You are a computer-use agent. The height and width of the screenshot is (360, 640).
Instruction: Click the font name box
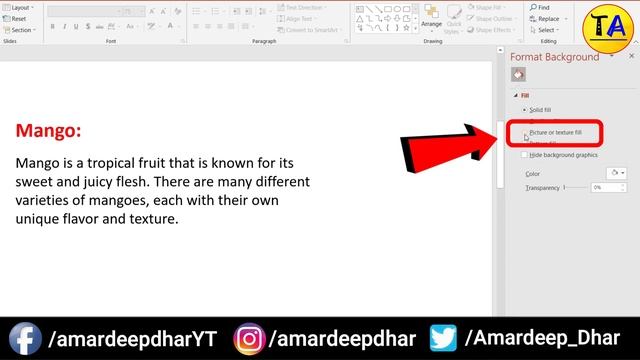(84, 11)
